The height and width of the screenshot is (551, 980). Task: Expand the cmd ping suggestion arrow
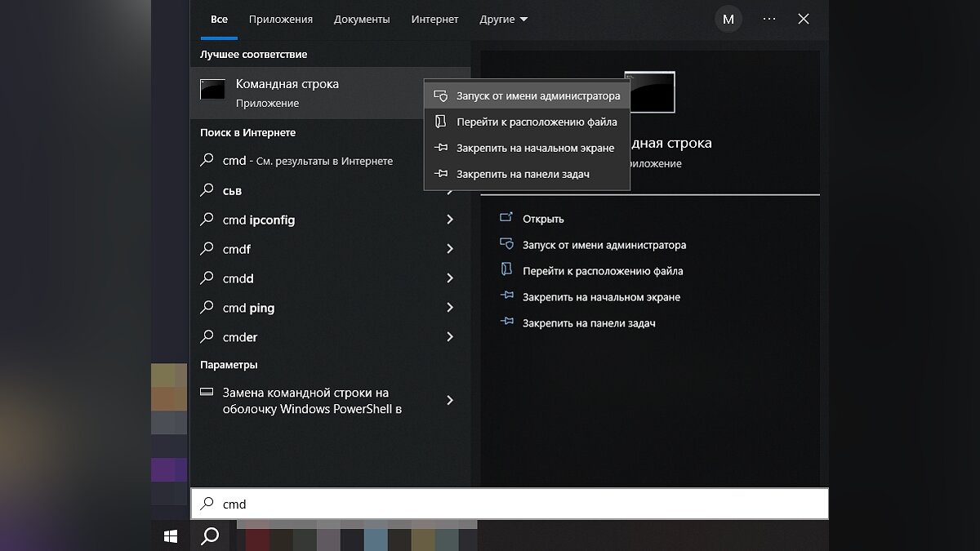pyautogui.click(x=449, y=308)
